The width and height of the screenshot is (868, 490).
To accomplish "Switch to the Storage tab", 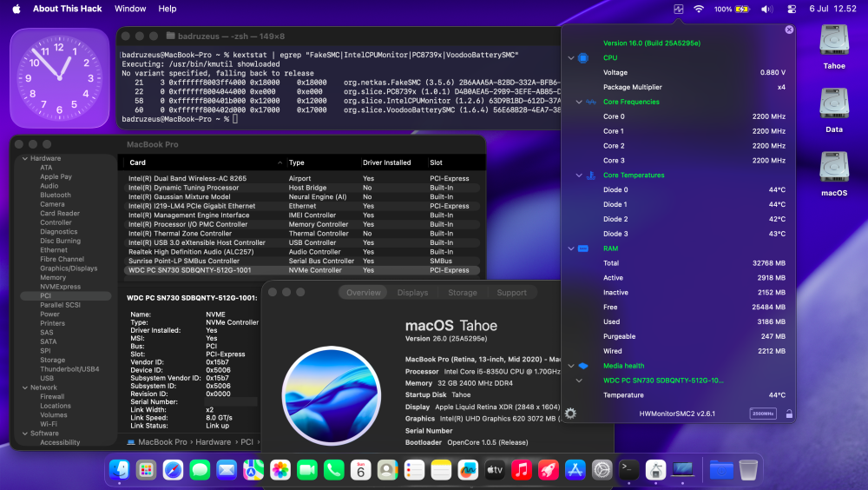I will coord(463,293).
